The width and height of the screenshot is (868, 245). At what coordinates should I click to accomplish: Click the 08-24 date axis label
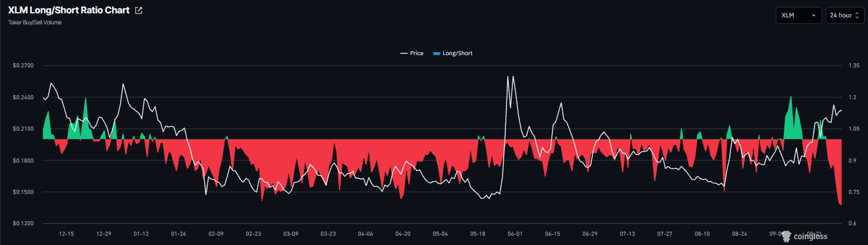coord(740,234)
